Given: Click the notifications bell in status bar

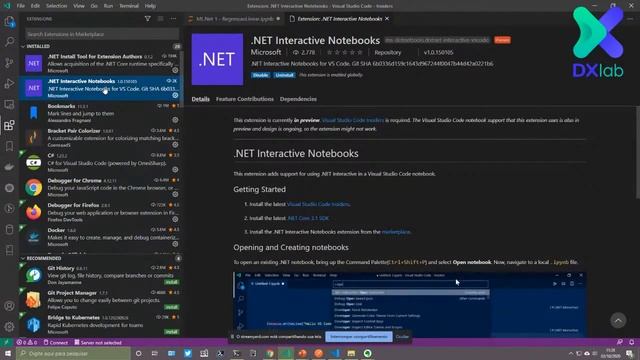Looking at the screenshot, I should tap(631, 342).
